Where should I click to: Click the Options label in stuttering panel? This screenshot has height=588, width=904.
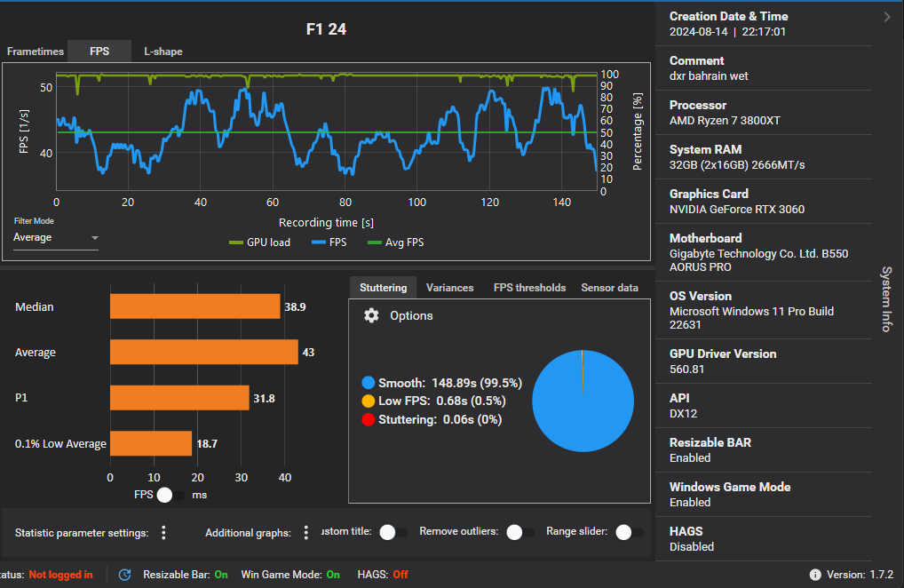click(411, 316)
